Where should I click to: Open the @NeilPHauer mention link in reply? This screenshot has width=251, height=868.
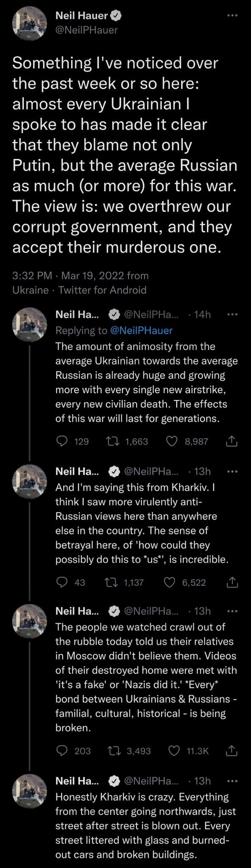tap(141, 330)
